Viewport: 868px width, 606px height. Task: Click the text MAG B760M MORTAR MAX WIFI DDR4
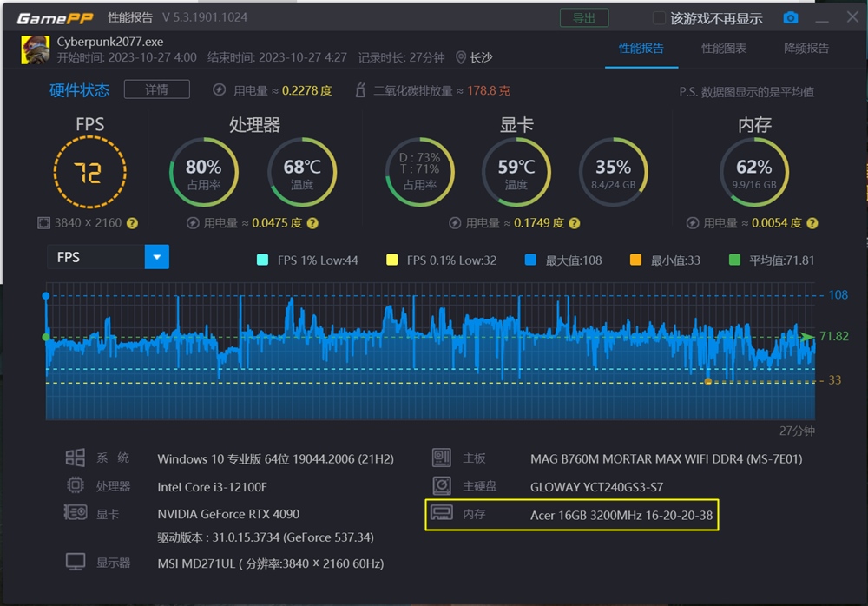click(666, 458)
